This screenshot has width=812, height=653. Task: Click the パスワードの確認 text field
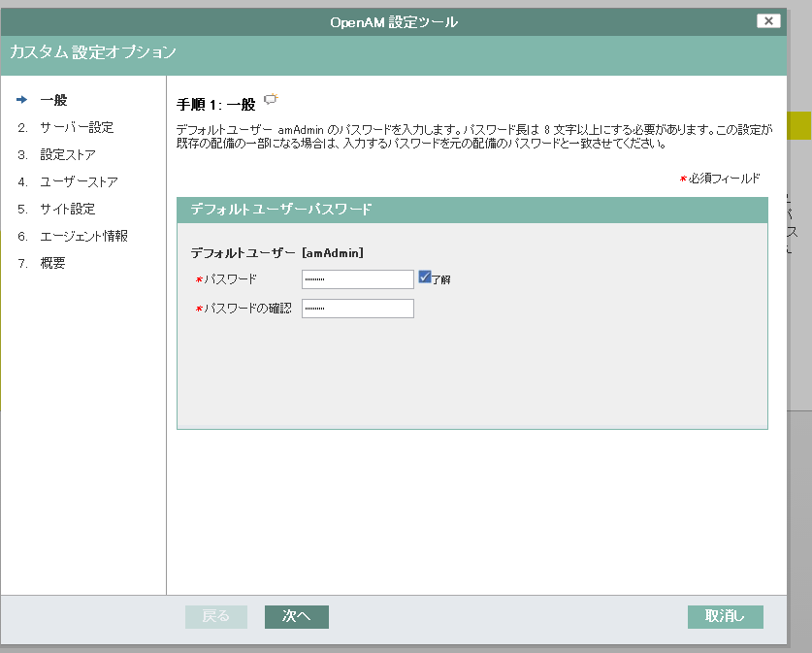point(359,309)
